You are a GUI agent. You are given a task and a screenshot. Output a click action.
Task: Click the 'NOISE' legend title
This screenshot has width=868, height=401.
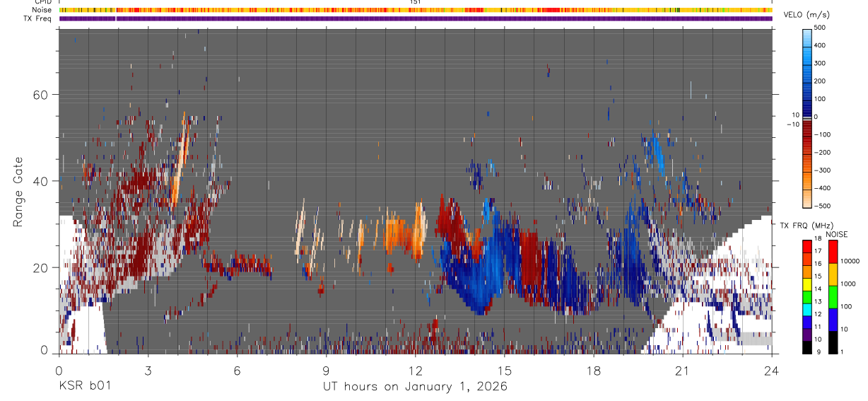point(836,234)
